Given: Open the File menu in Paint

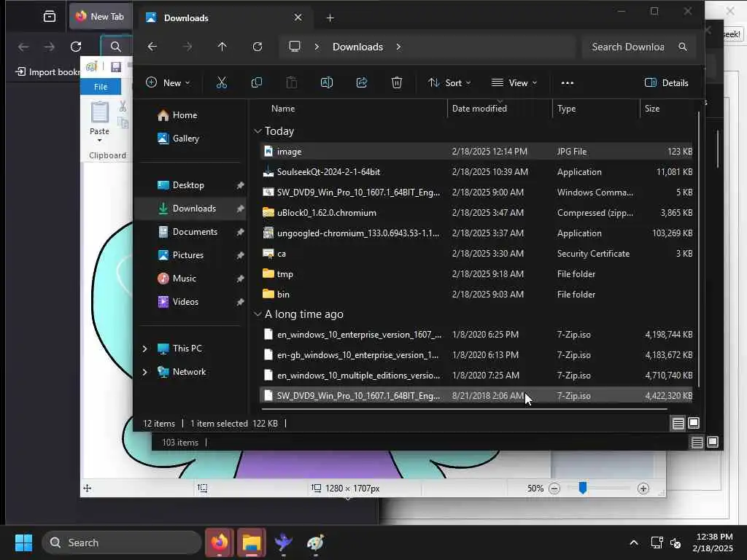Looking at the screenshot, I should 101,87.
